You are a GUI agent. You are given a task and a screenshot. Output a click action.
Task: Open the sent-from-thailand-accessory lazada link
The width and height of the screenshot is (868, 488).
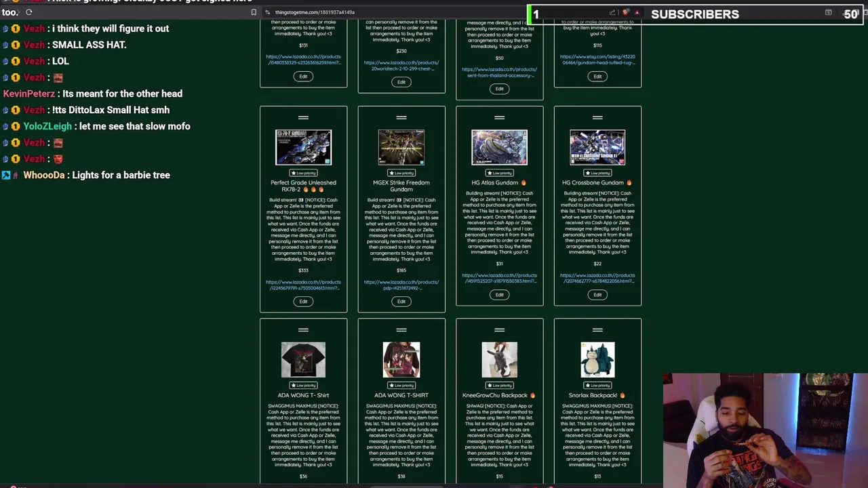[499, 72]
